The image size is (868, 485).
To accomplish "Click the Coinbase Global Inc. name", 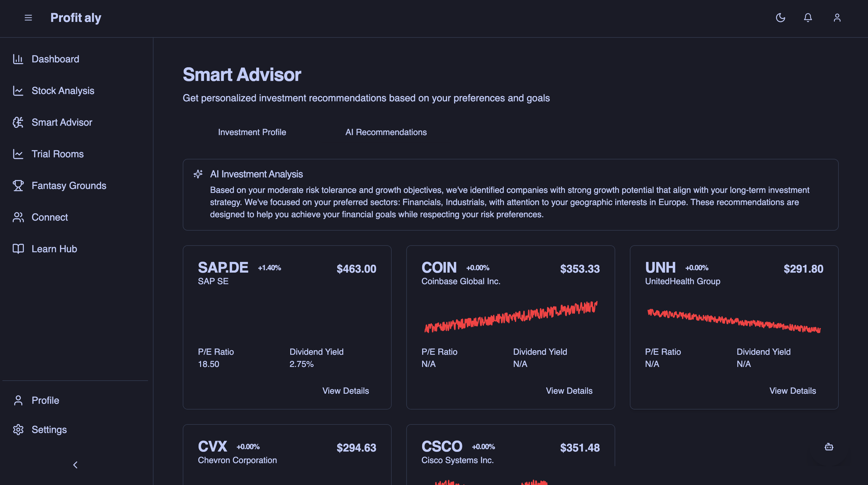I will point(461,281).
